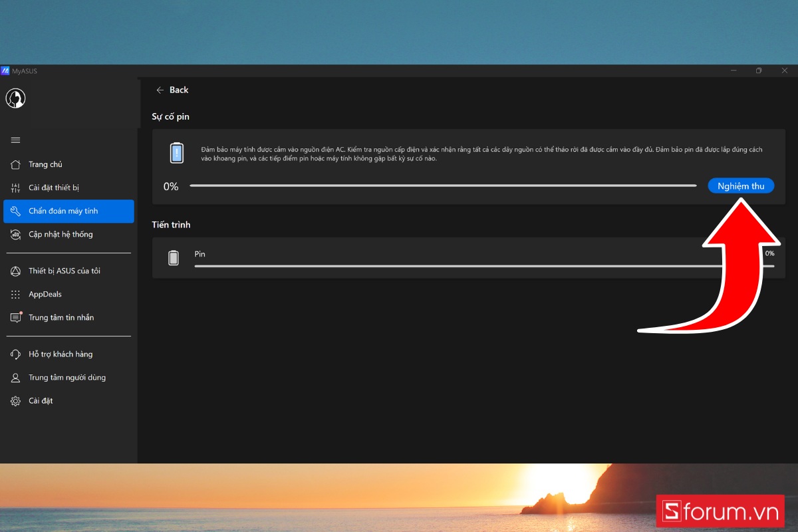Click the Nghiệm thu button

click(x=741, y=186)
